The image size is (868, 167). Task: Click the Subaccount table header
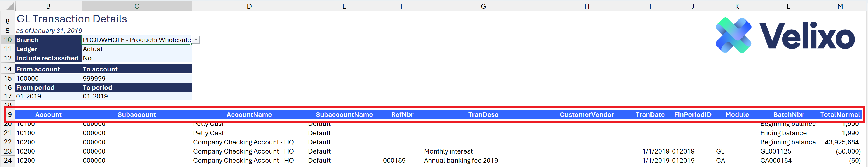(136, 114)
